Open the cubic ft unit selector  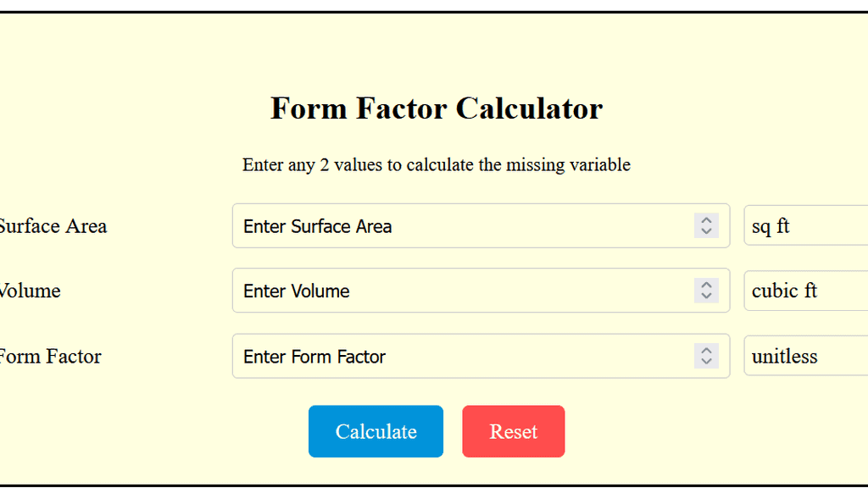tap(805, 291)
